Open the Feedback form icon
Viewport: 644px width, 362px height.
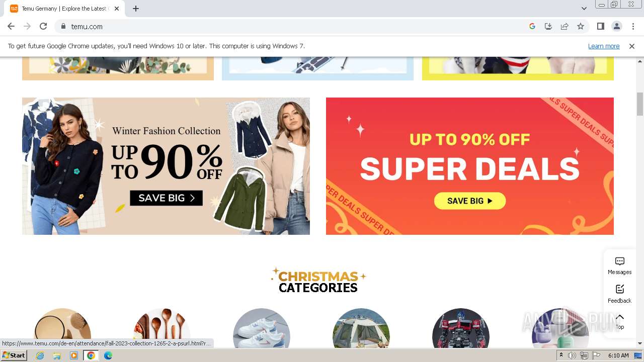pos(619,294)
